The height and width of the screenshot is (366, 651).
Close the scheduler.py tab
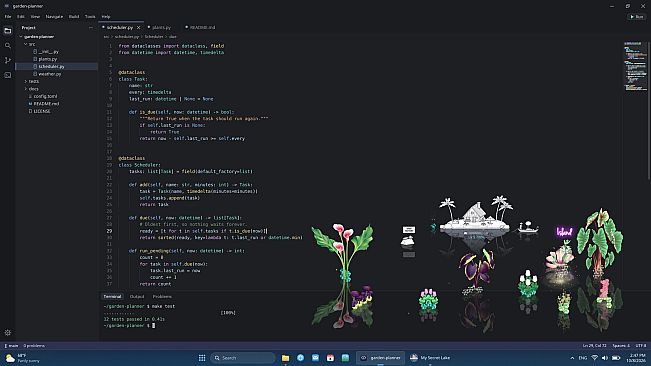click(138, 27)
